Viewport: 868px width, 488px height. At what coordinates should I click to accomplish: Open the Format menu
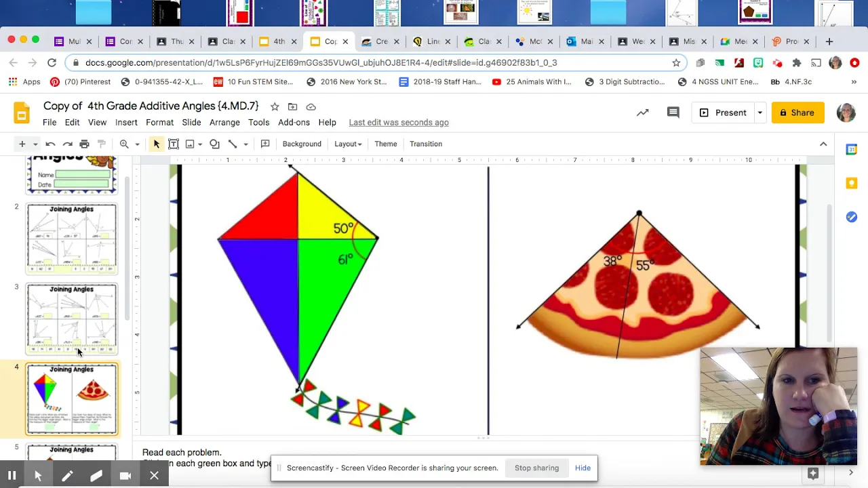pos(159,123)
